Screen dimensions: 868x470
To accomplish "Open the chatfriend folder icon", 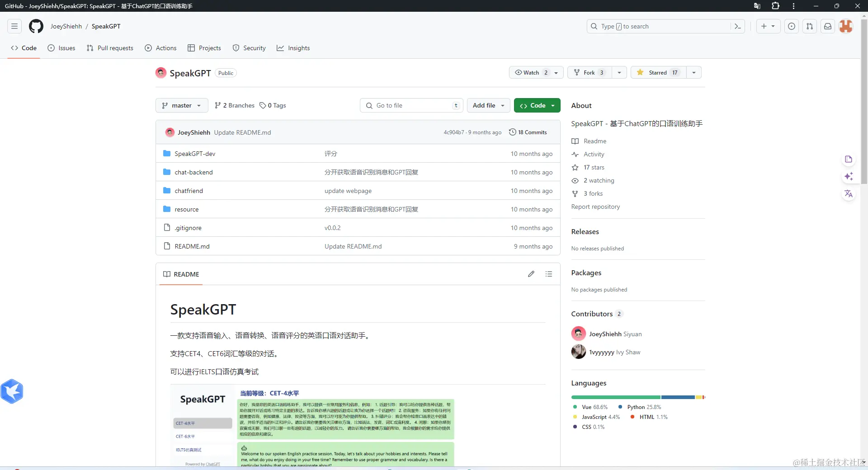I will (x=167, y=191).
